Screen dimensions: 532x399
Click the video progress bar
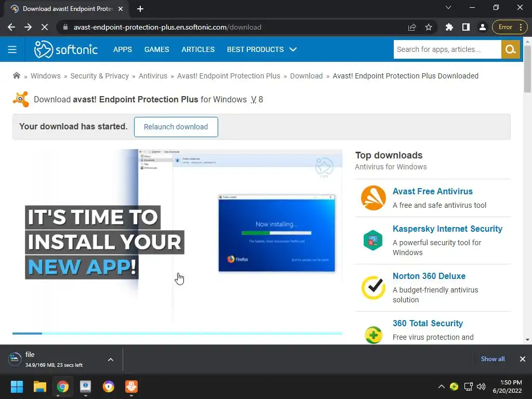point(177,334)
